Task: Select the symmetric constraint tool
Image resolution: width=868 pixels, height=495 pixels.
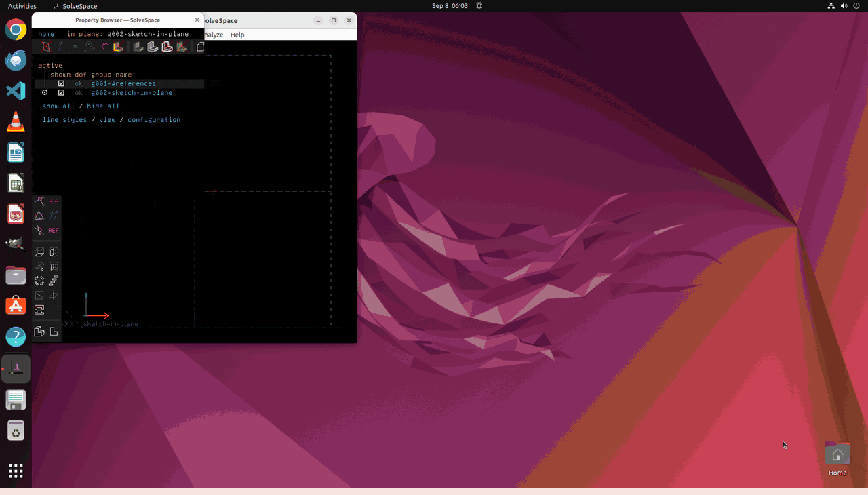Action: (54, 201)
